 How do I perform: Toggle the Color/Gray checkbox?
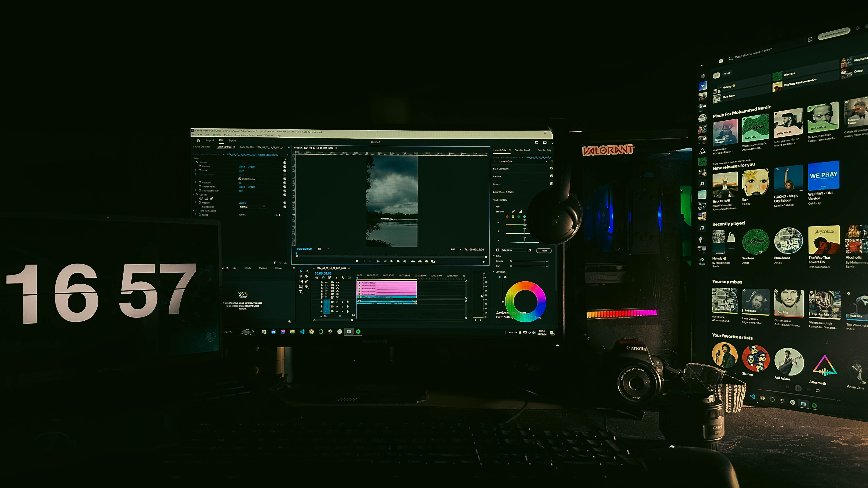point(498,250)
